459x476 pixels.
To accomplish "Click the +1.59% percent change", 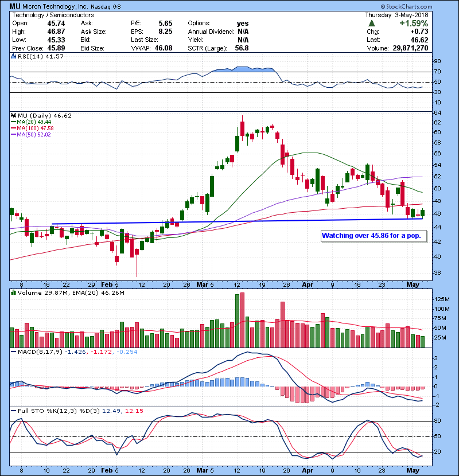I will coord(414,24).
